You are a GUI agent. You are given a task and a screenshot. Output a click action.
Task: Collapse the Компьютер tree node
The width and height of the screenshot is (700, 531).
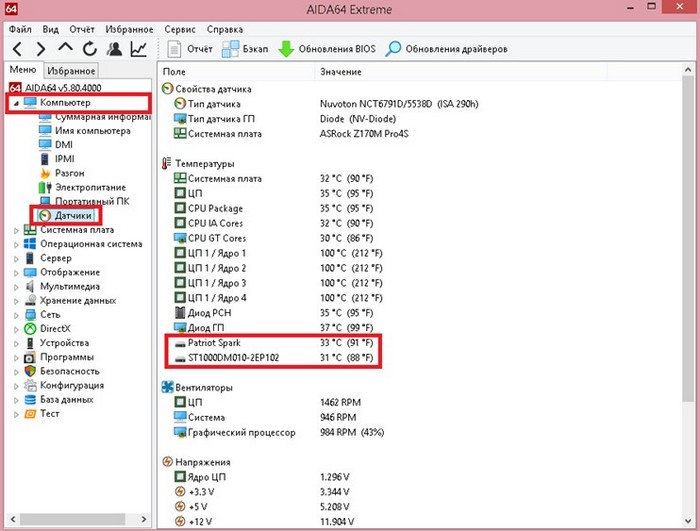15,103
